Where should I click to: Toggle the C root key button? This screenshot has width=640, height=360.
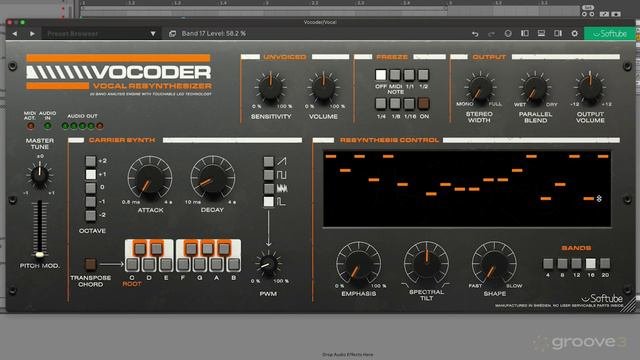pyautogui.click(x=132, y=264)
